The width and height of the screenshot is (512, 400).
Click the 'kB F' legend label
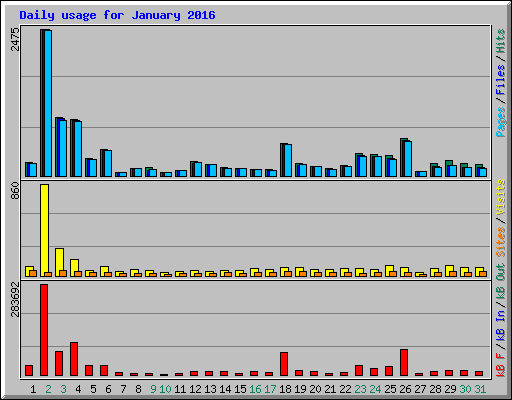[500, 365]
